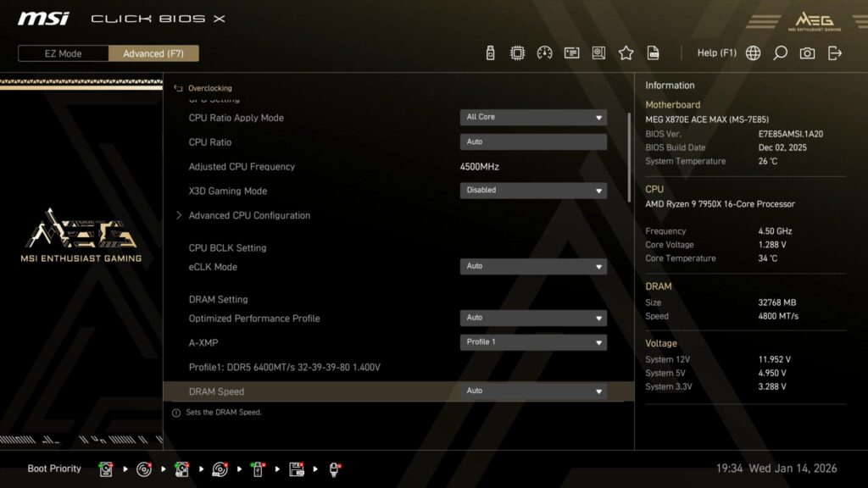Select the DRAM Speed row label
Image resolution: width=868 pixels, height=488 pixels.
(216, 391)
